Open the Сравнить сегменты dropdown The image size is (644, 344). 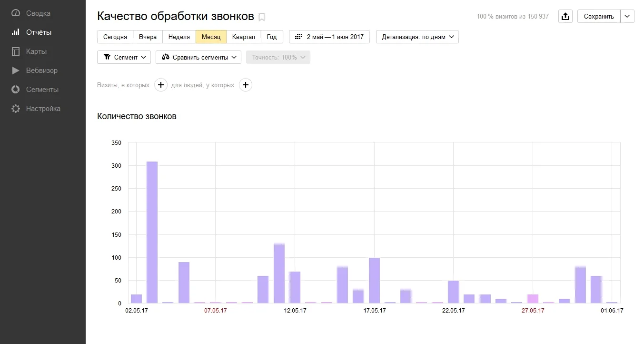coord(198,57)
